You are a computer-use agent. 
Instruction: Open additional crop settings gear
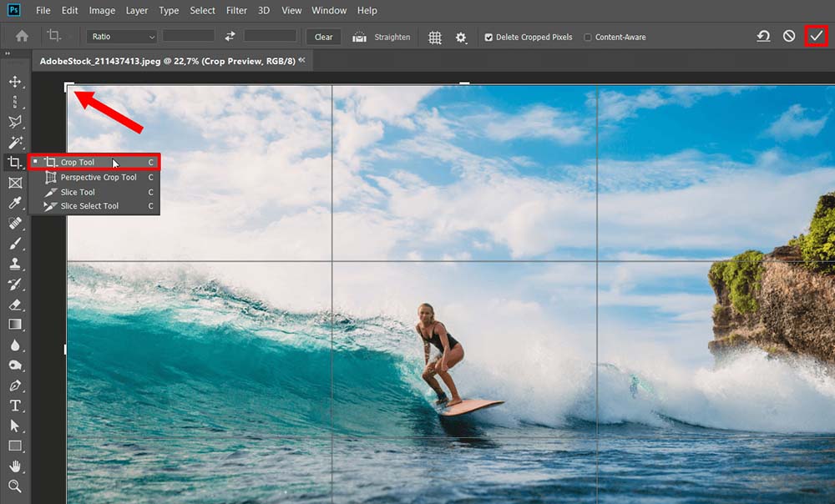click(x=462, y=37)
